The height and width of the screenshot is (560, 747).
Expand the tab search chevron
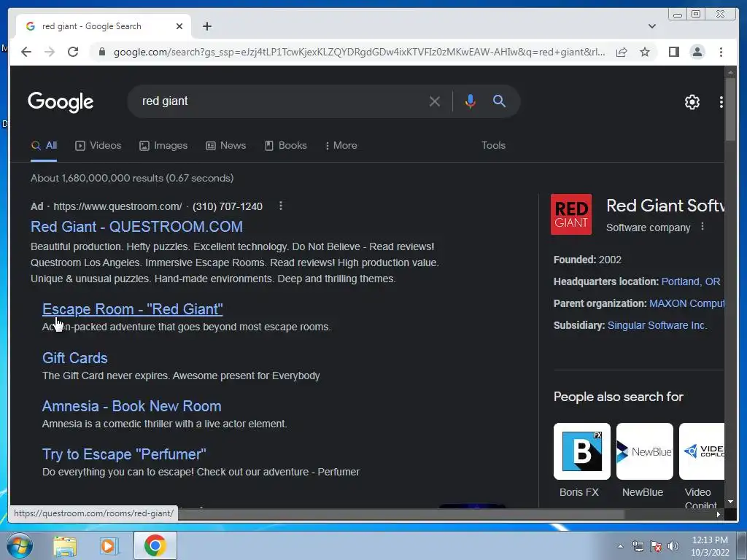[x=651, y=26]
